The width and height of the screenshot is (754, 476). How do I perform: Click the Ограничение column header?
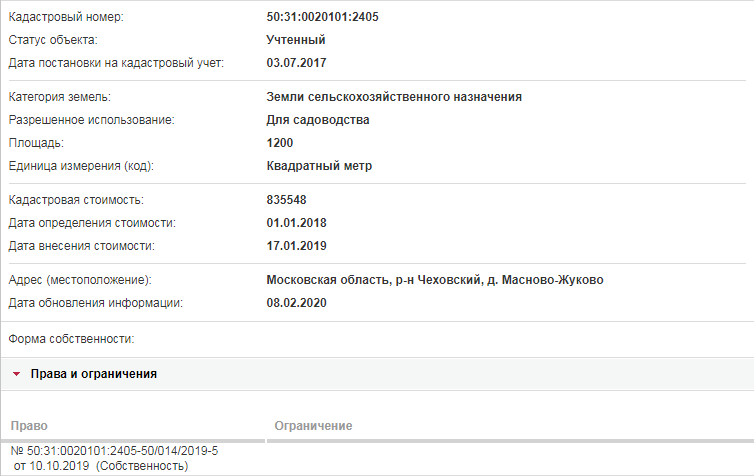pos(313,426)
